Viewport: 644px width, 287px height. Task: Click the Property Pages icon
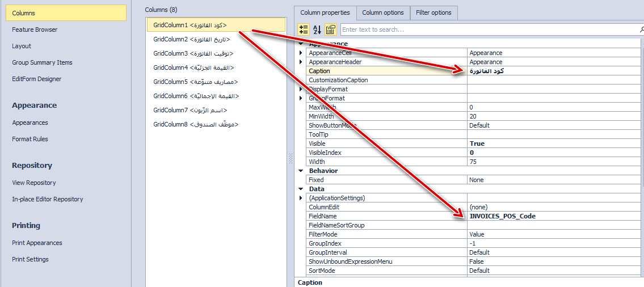coord(331,29)
